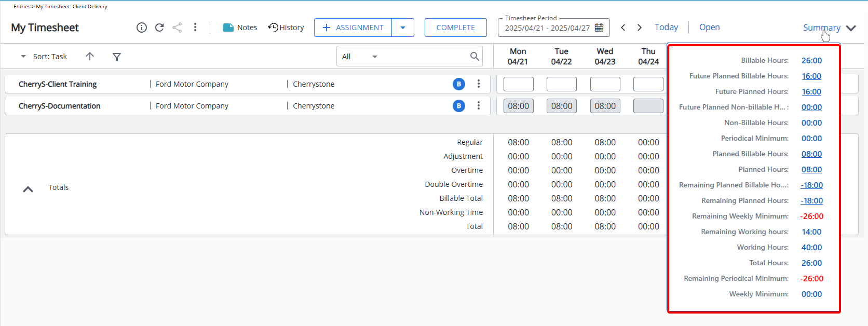Click the Total Hours 26:00 value
This screenshot has height=326, width=868.
coord(811,263)
